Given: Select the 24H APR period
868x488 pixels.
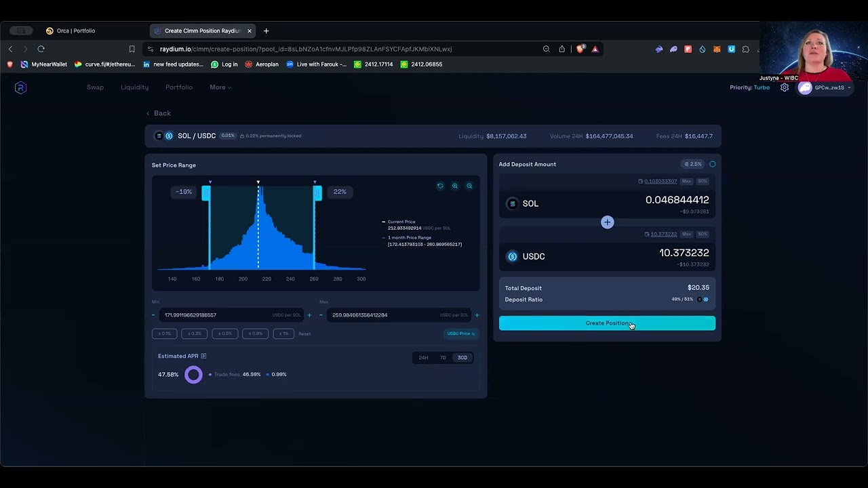Looking at the screenshot, I should coord(423,358).
